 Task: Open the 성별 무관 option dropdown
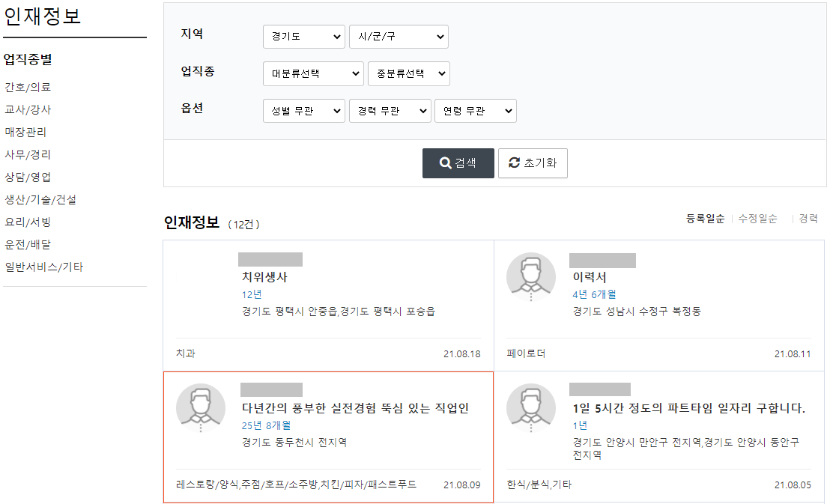point(303,110)
